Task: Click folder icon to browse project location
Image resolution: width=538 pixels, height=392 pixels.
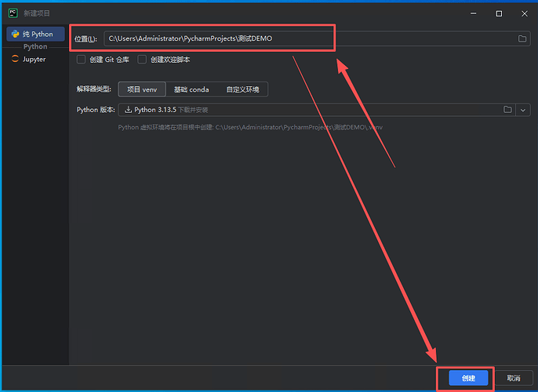Action: 522,38
